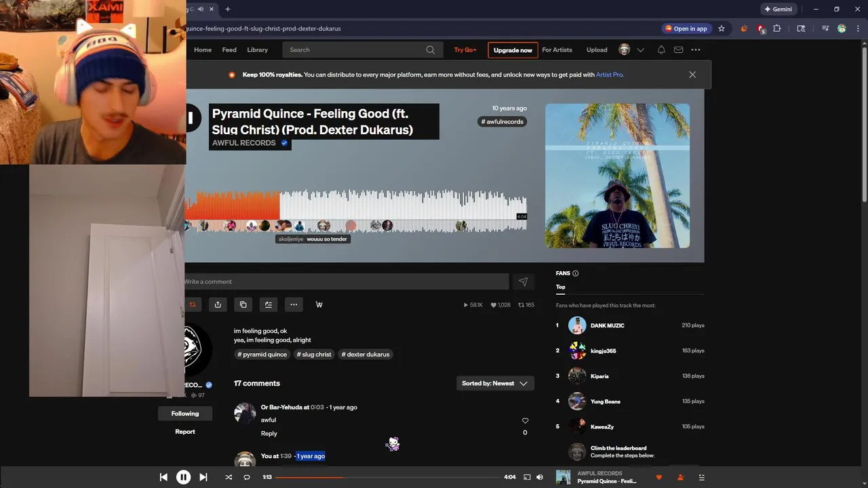Open the cast to device icon

coord(527,477)
